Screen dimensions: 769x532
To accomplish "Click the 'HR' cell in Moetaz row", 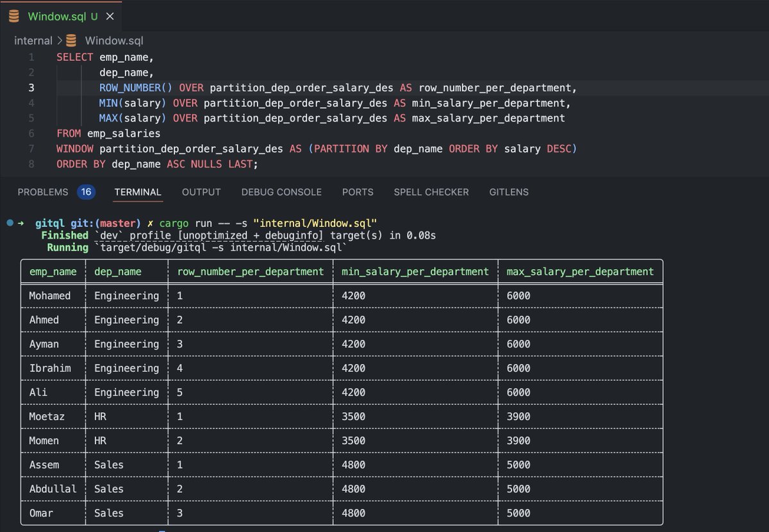I will (x=100, y=417).
